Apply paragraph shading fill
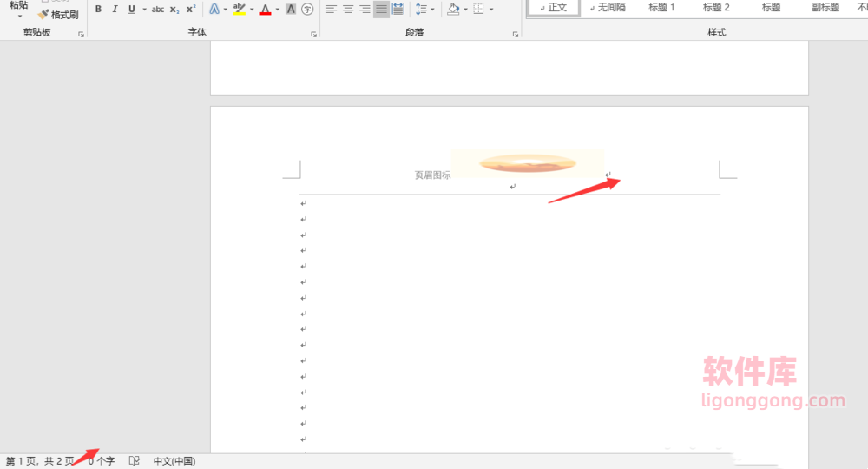The image size is (868, 469). point(453,9)
